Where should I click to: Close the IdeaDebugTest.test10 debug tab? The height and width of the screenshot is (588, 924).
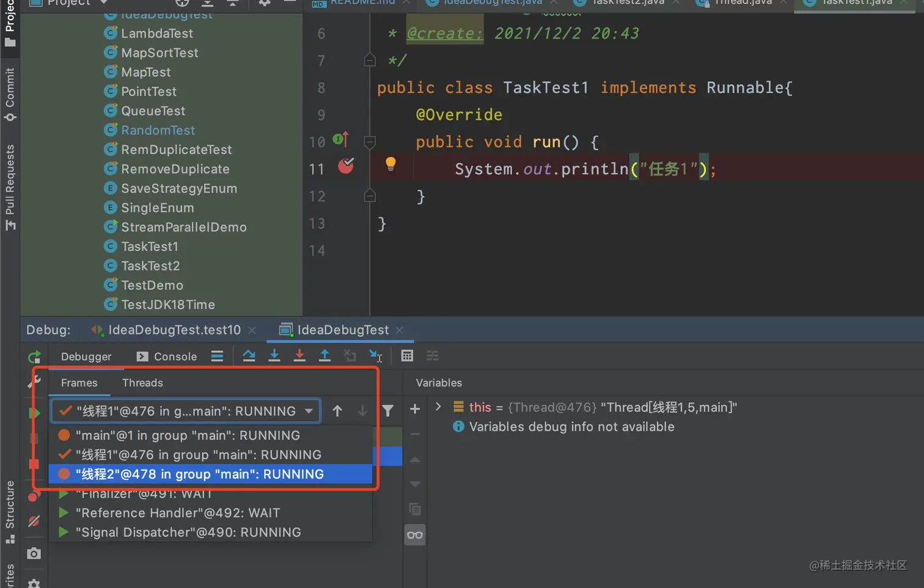pyautogui.click(x=252, y=330)
